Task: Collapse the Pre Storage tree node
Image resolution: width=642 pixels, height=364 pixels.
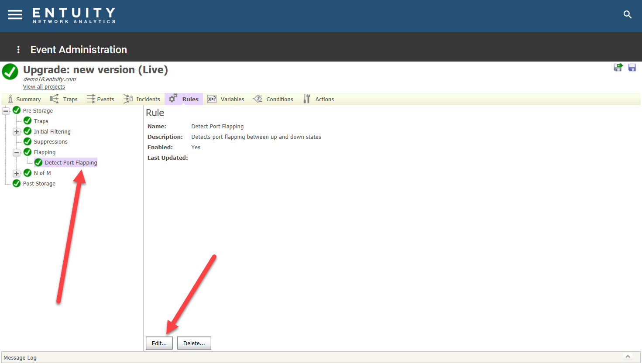Action: 6,111
